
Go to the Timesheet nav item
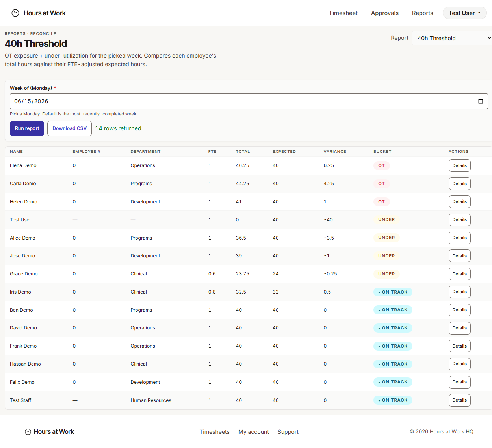343,13
